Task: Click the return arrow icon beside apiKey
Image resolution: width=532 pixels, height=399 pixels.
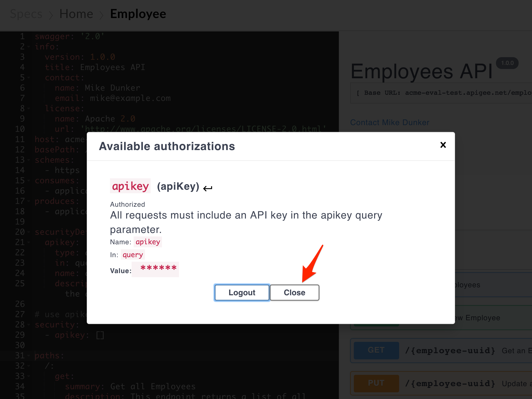Action: pyautogui.click(x=208, y=188)
